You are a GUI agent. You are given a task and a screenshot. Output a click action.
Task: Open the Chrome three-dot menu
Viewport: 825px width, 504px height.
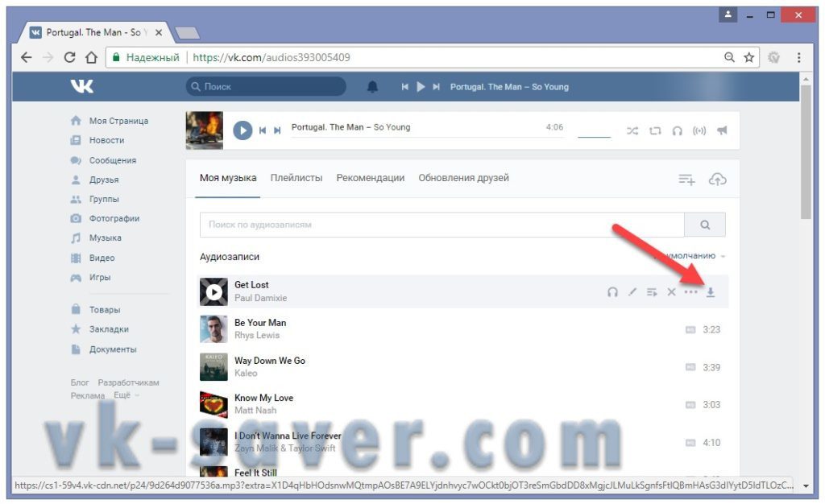[798, 57]
